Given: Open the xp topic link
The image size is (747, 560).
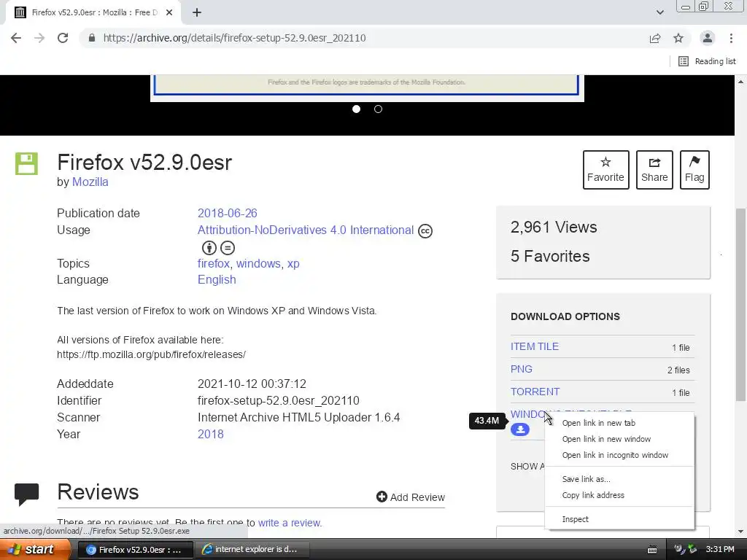Looking at the screenshot, I should point(293,263).
